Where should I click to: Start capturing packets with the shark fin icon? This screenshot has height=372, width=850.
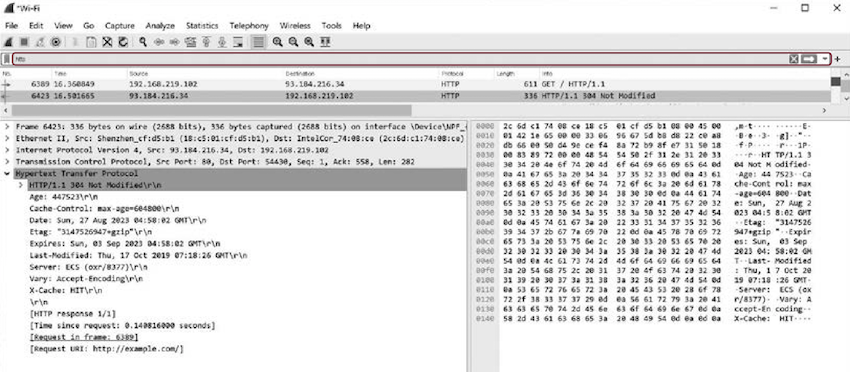9,42
